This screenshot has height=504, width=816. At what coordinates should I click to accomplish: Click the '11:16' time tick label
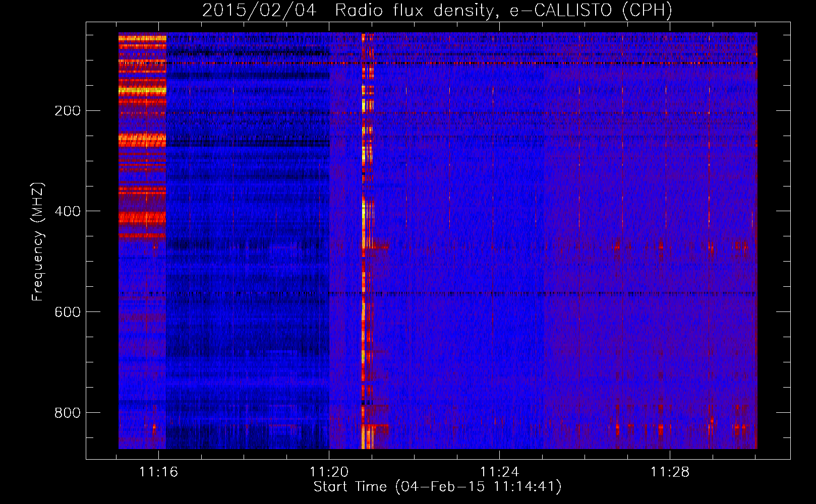point(159,472)
